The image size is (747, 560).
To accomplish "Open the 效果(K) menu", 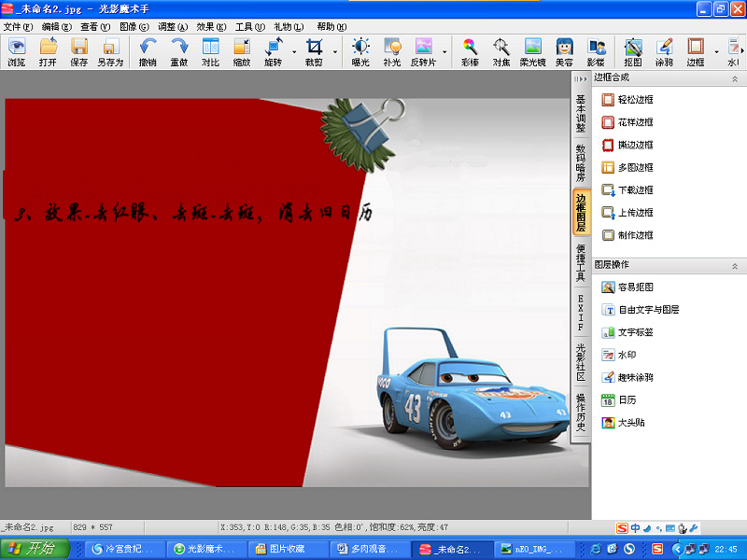I will pos(212,27).
